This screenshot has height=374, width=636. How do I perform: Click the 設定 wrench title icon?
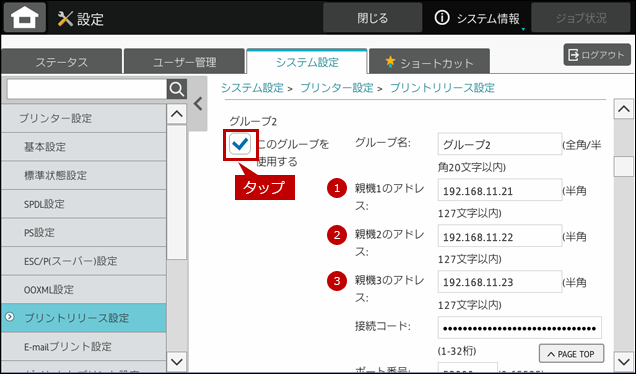(x=65, y=18)
